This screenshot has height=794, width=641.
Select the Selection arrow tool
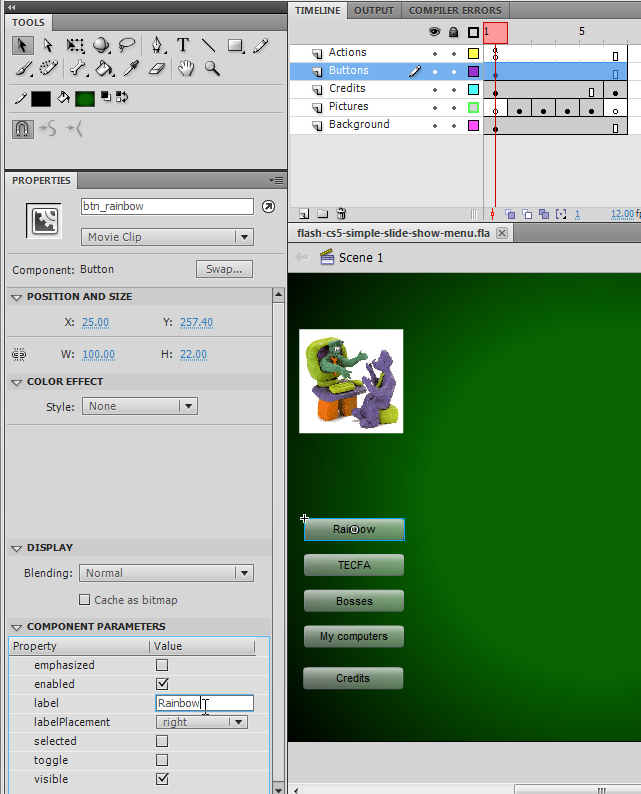click(x=22, y=45)
